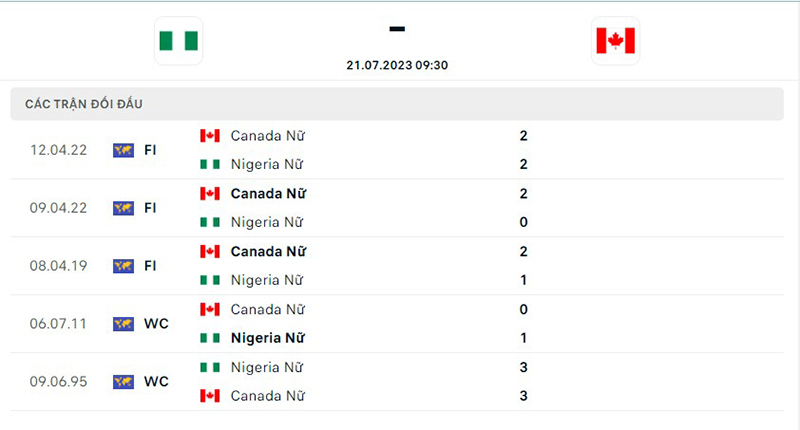Open Canada Nữ team in 08.04.19 match
Viewport: 800px width, 430px height.
click(x=268, y=251)
